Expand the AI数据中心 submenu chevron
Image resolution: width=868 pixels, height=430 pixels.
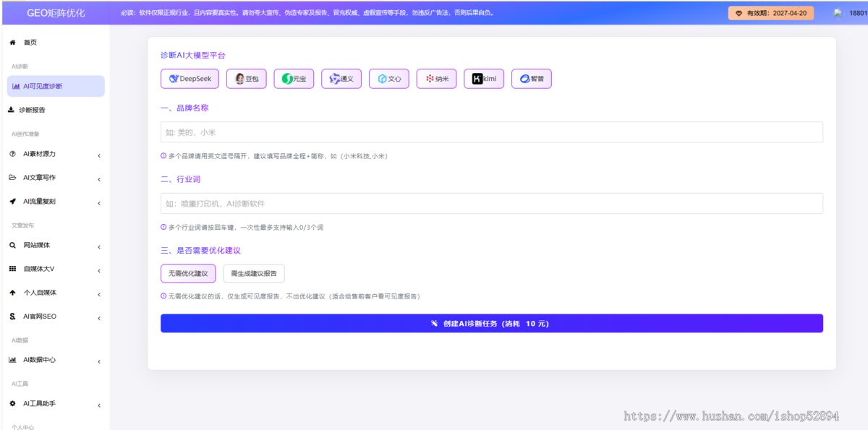[x=99, y=361]
